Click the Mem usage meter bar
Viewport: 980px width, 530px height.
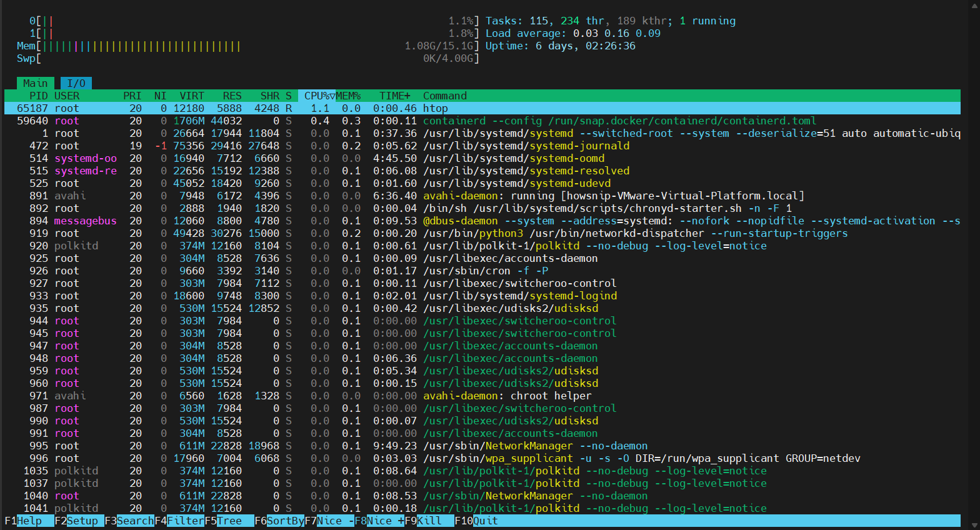(x=248, y=46)
